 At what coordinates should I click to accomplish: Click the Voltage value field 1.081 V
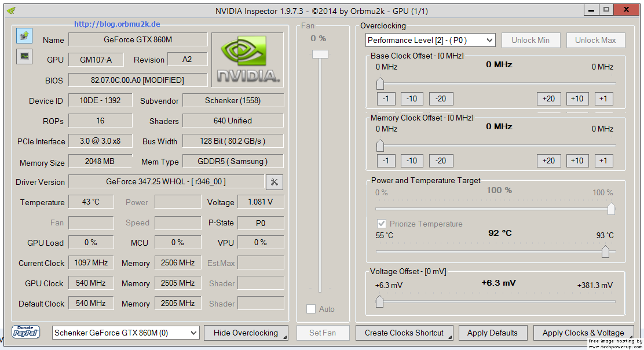coord(261,202)
